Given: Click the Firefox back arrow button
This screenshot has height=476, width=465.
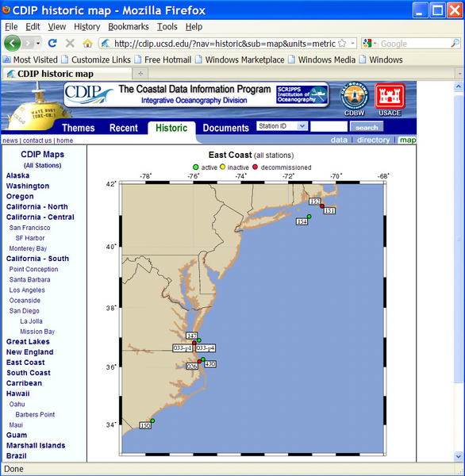Looking at the screenshot, I should 12,44.
